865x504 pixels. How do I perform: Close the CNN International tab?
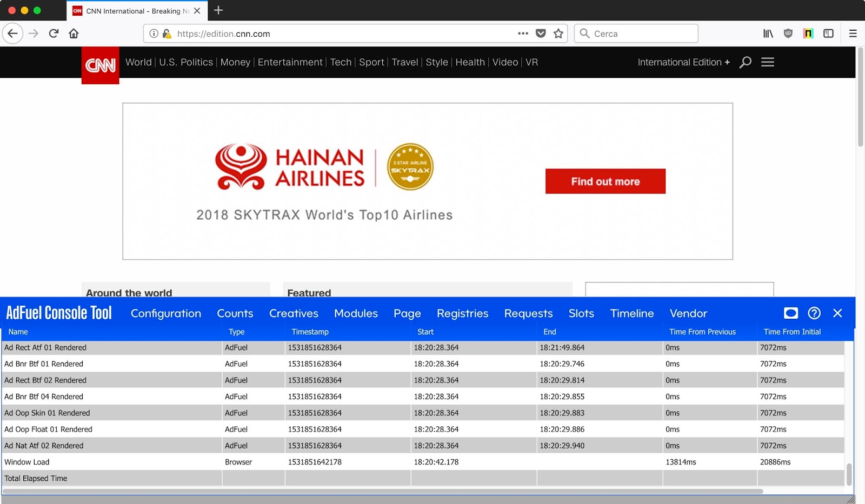point(197,11)
